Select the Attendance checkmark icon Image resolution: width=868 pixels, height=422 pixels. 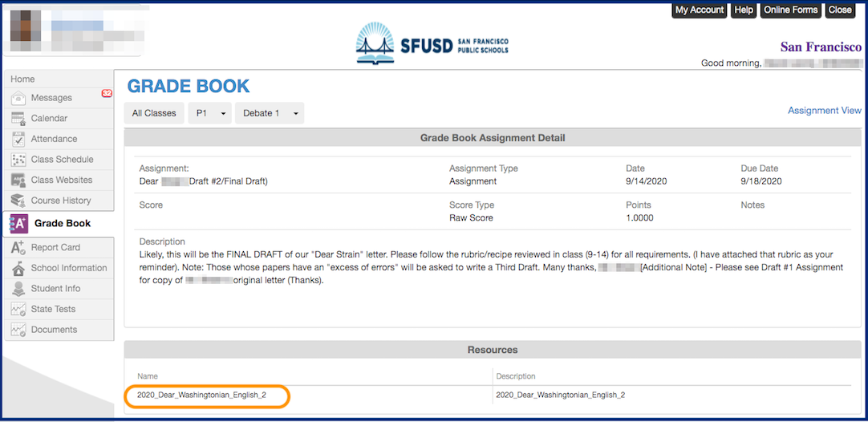pos(18,140)
